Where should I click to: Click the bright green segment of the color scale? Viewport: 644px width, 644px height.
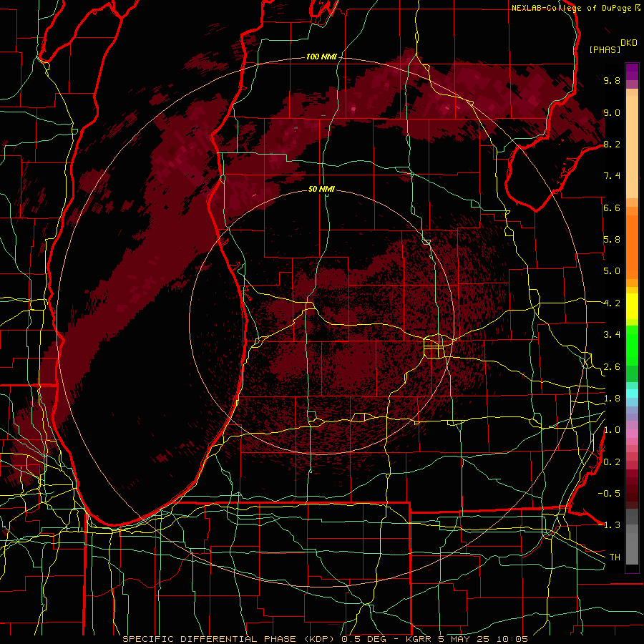tap(632, 345)
